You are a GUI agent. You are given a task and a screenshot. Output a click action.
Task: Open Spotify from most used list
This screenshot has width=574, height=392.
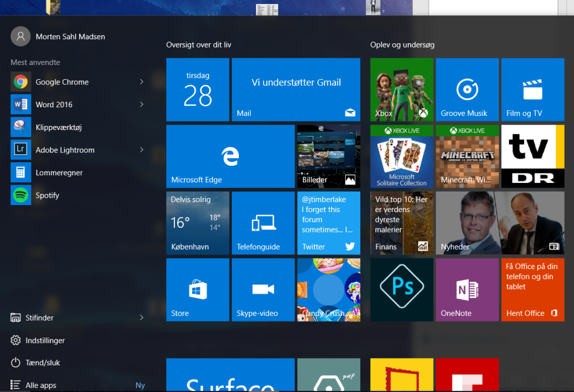(x=47, y=195)
